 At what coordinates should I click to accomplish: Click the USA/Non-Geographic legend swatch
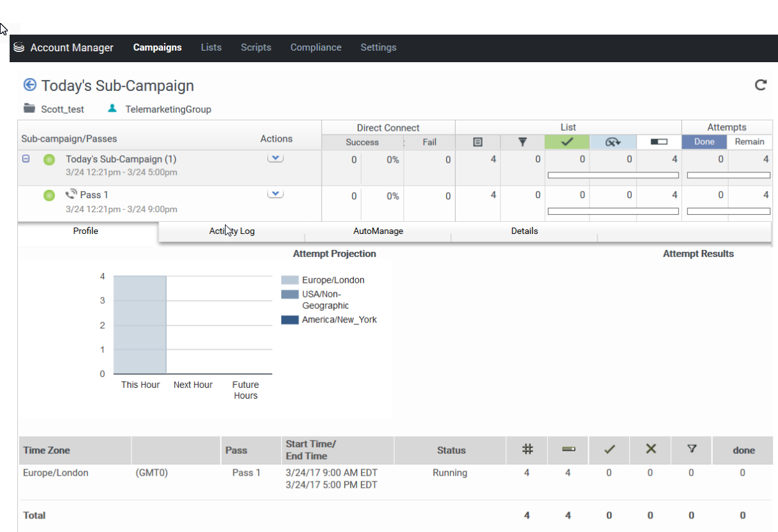click(290, 294)
